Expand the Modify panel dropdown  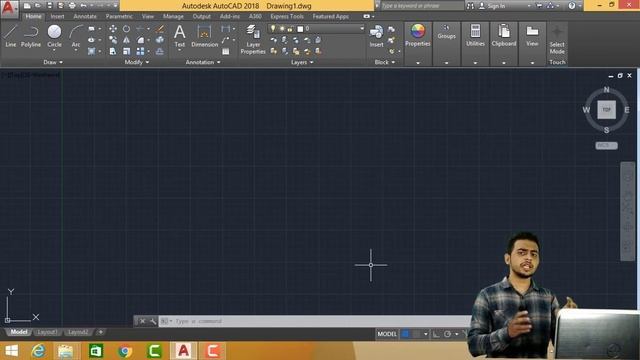pos(137,62)
